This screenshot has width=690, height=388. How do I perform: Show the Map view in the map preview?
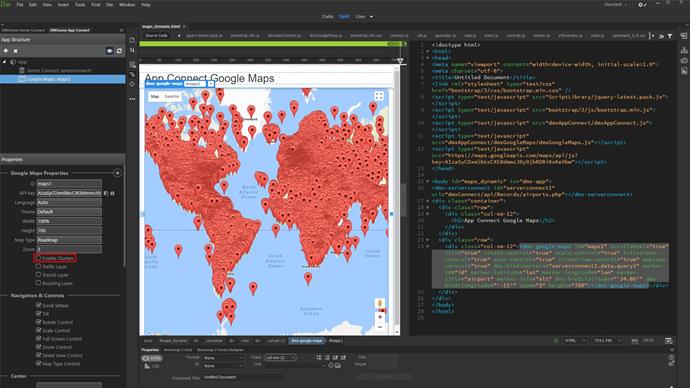155,96
